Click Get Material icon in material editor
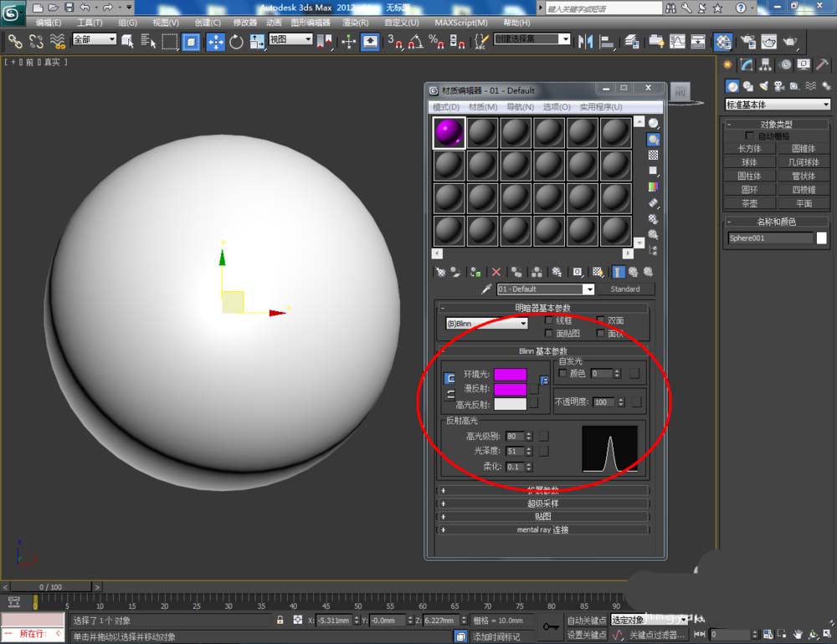The width and height of the screenshot is (837, 644). (x=441, y=272)
